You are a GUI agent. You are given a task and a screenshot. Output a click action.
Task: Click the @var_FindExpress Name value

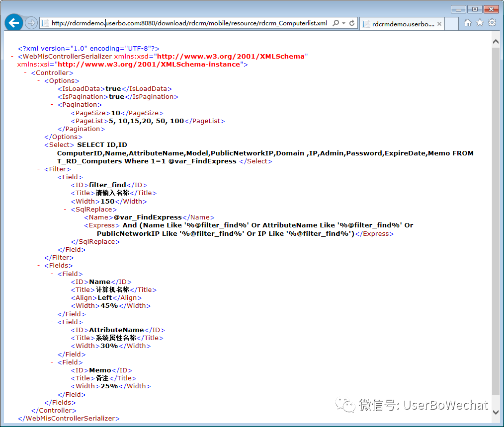[x=148, y=217]
